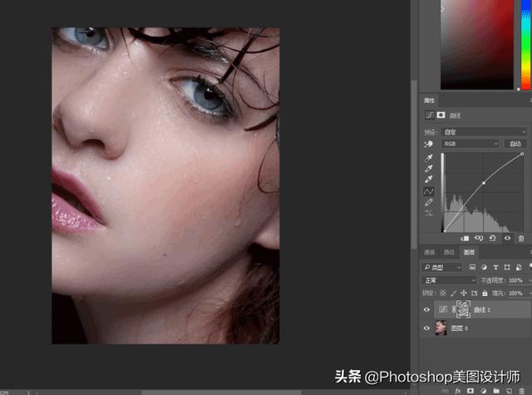Add a layer style with the fx icon
Screen dimensions: 532x395
coord(458,391)
